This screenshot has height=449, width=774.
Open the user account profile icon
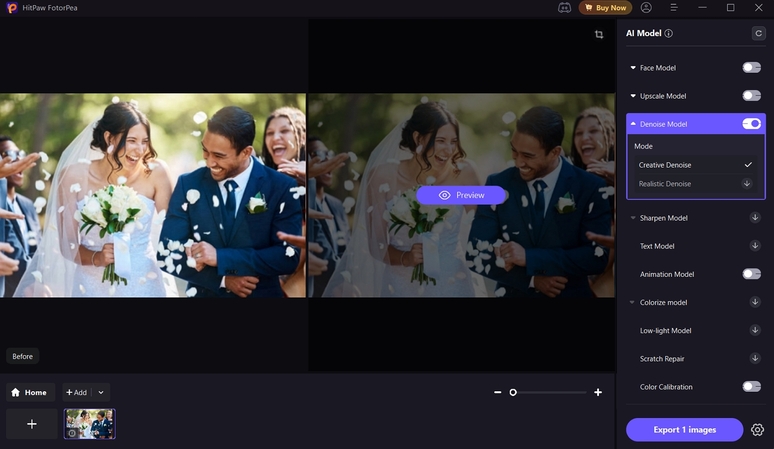[646, 7]
